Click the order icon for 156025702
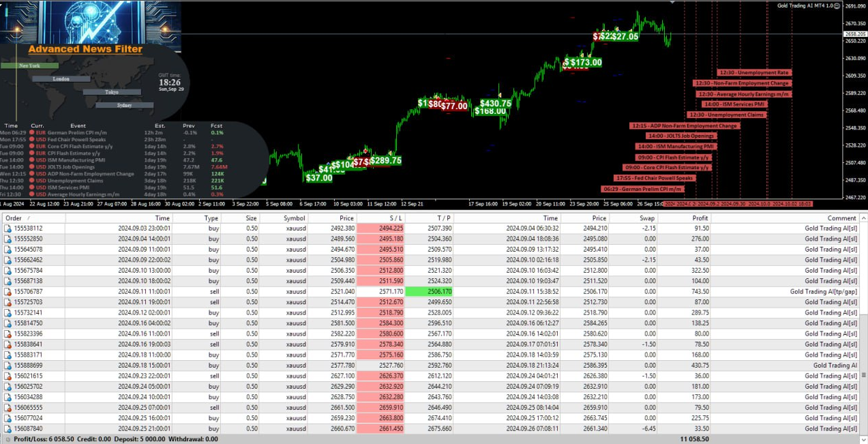868x444 pixels. click(8, 387)
